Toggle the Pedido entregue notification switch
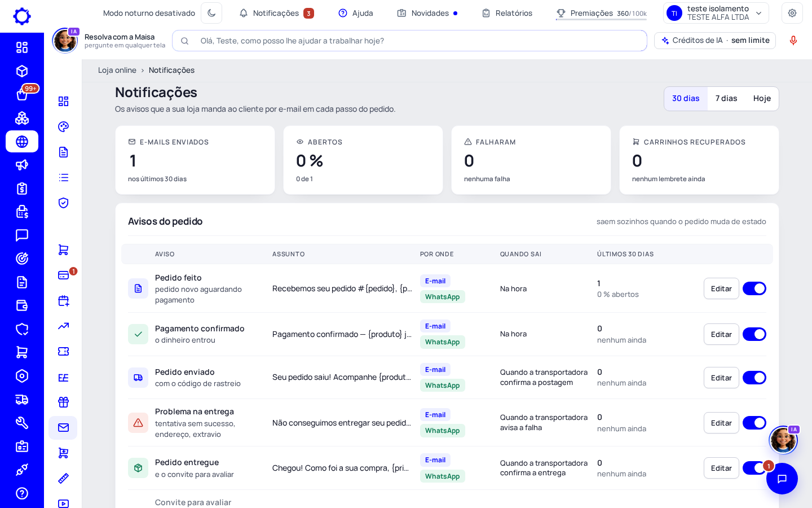Viewport: 812px width, 508px height. point(753,468)
